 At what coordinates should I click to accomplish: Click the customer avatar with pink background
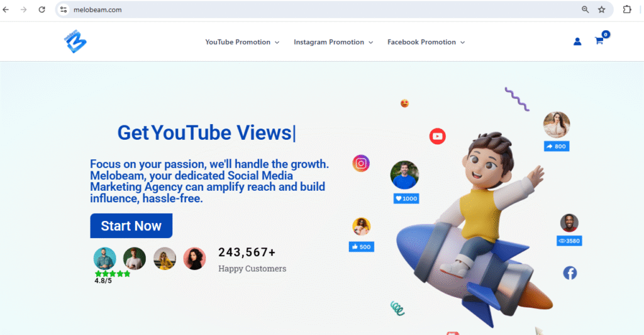[x=194, y=259]
